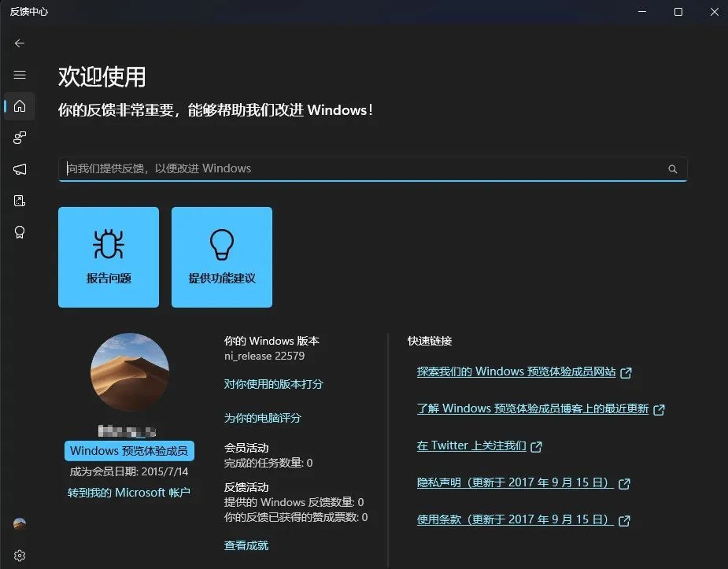Image resolution: width=728 pixels, height=569 pixels.
Task: Click 完成的任务数量: 0 text
Action: pyautogui.click(x=268, y=463)
